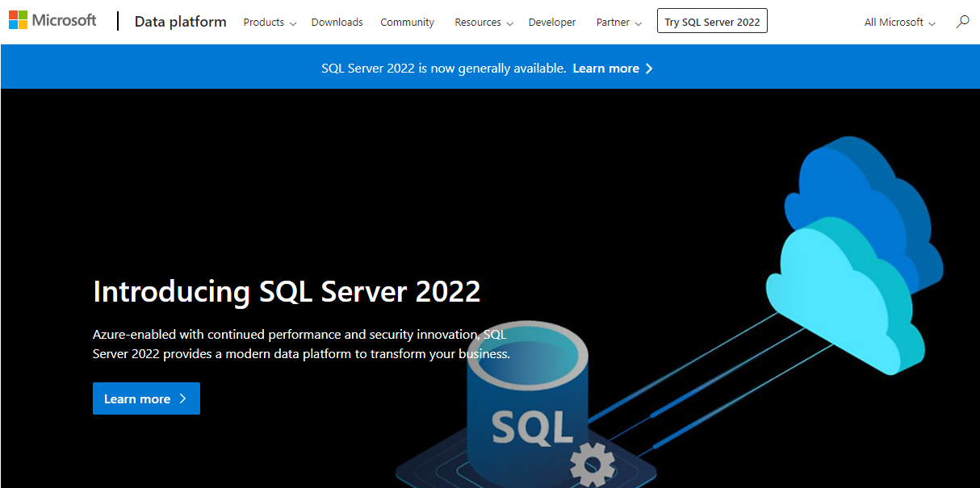Open search with the magnifier icon
This screenshot has width=980, height=488.
(962, 22)
